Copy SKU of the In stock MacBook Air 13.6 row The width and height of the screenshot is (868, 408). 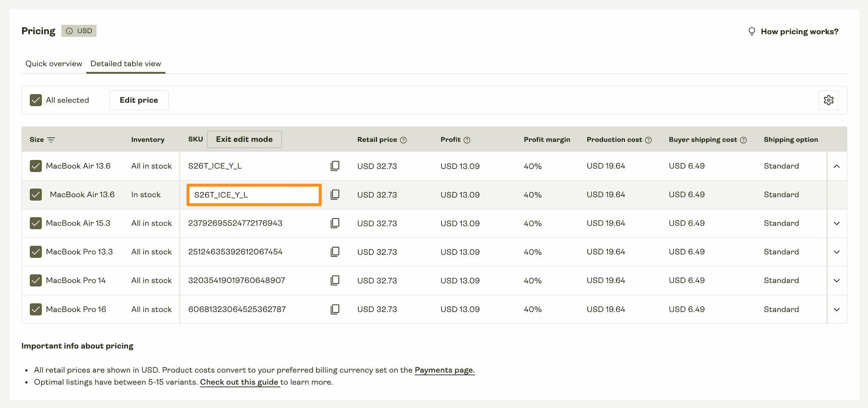(x=335, y=195)
